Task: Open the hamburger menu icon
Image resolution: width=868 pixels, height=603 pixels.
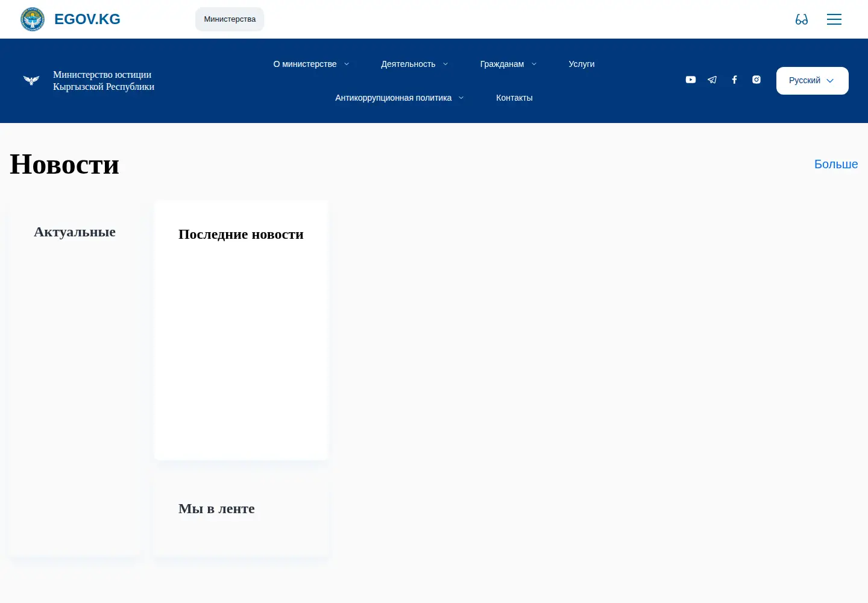Action: pos(834,19)
